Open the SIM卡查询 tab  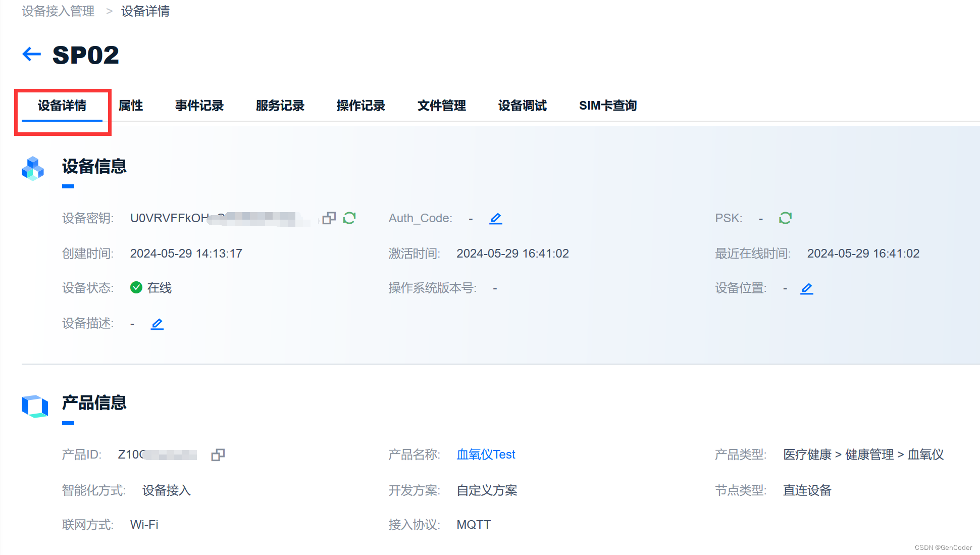tap(608, 106)
